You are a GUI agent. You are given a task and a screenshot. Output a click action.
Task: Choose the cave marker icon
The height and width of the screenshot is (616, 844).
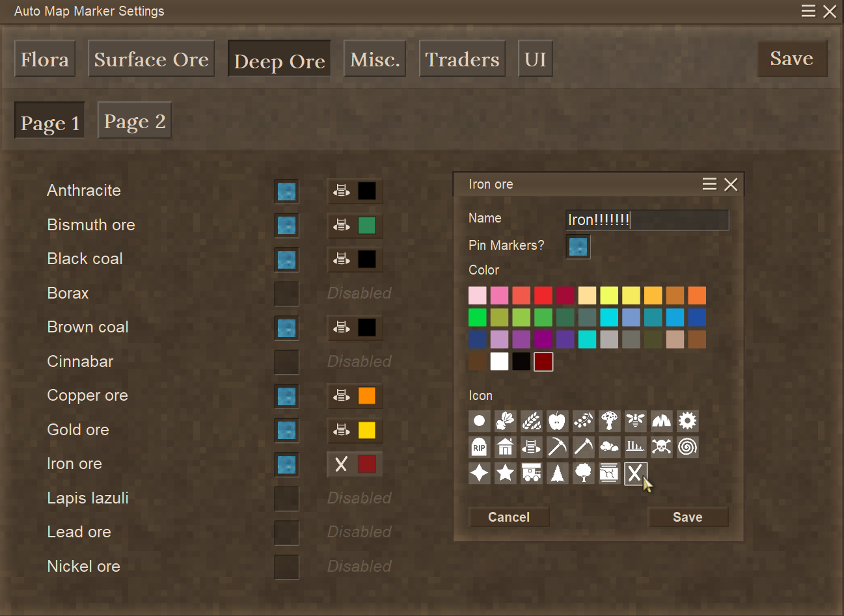pyautogui.click(x=662, y=421)
